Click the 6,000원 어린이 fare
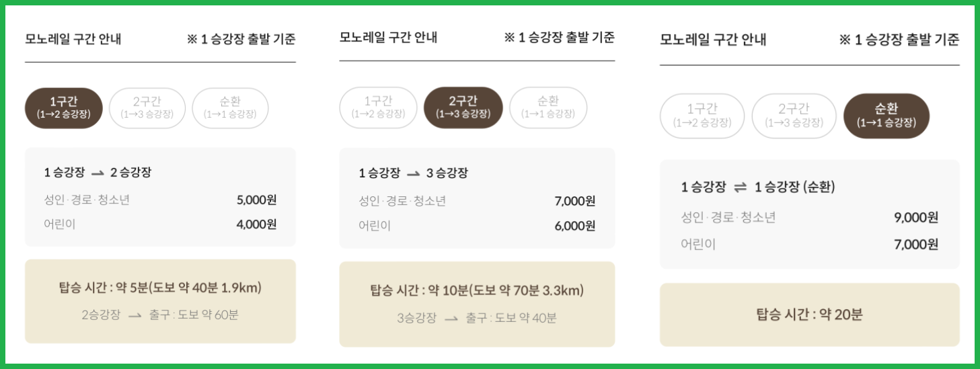980x369 pixels. (575, 226)
